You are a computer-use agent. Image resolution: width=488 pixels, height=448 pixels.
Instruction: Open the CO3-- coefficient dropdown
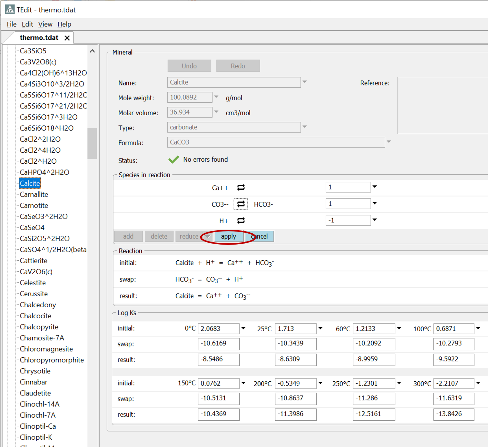[x=375, y=203]
